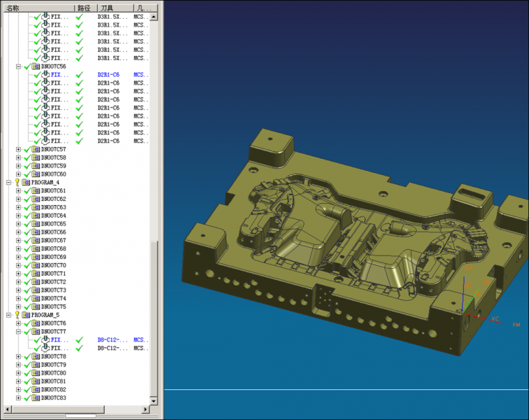Select the D2R1-C6 tool in highlighted blue row
Screen dimensions: 529x420
click(x=108, y=75)
